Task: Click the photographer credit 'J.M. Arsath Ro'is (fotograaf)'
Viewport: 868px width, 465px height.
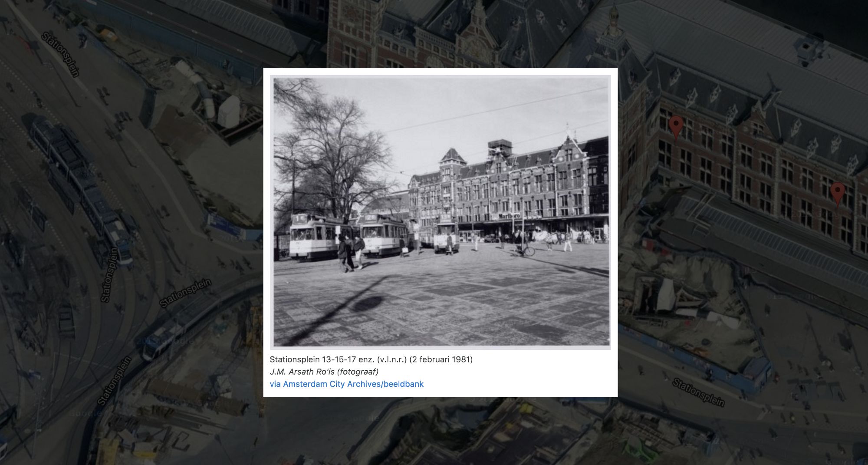Action: 324,372
